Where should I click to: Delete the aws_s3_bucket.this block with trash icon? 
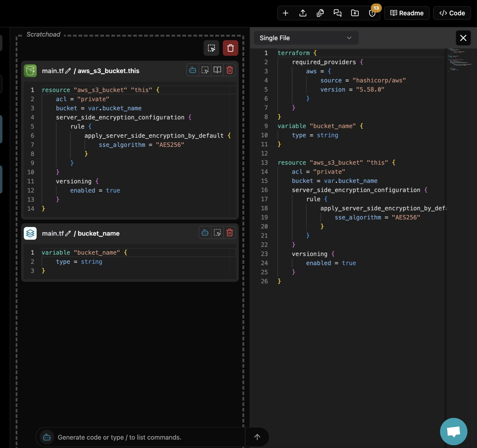pyautogui.click(x=230, y=70)
